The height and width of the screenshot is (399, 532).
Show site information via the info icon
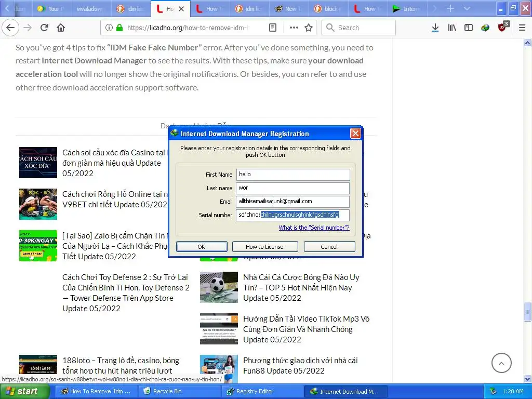pos(109,28)
